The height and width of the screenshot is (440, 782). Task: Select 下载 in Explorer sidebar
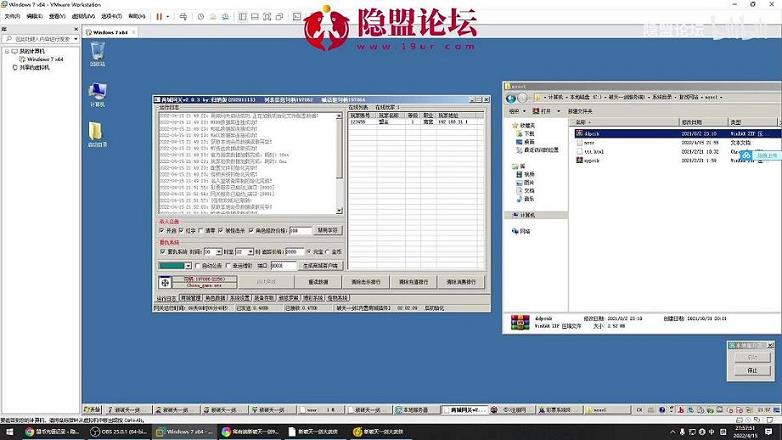click(x=525, y=134)
